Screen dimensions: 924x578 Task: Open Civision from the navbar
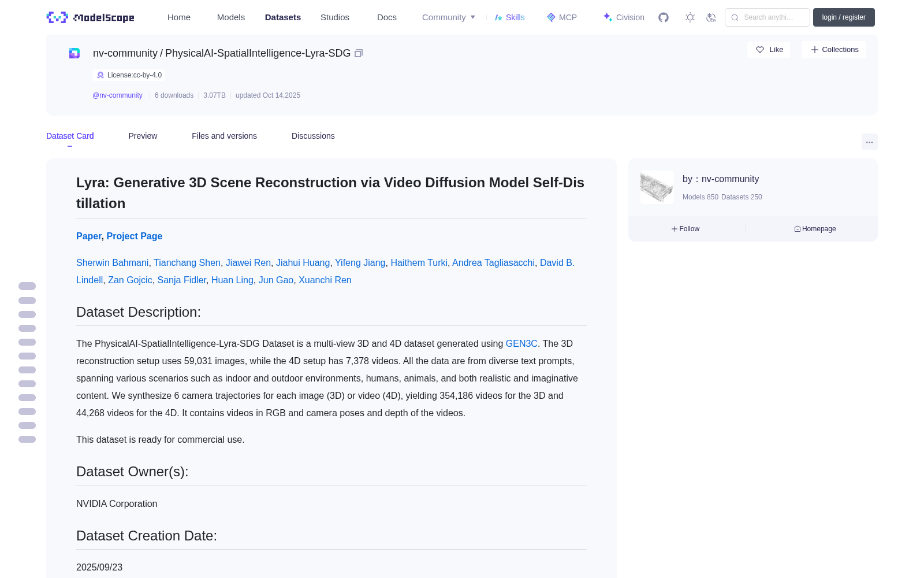(x=624, y=17)
